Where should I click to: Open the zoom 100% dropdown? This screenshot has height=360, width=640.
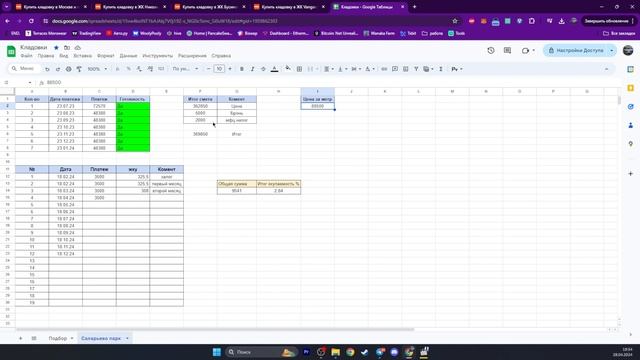tap(97, 69)
